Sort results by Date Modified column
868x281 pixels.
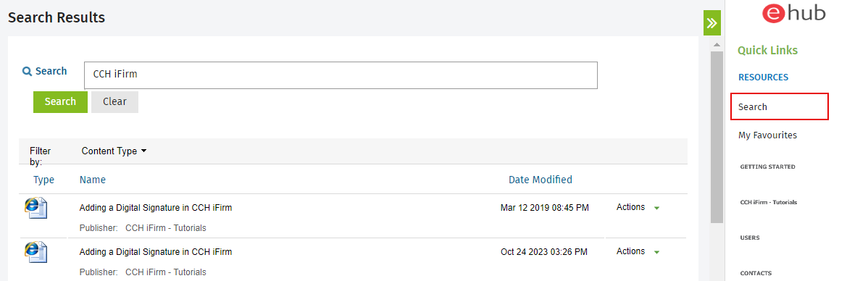(541, 179)
